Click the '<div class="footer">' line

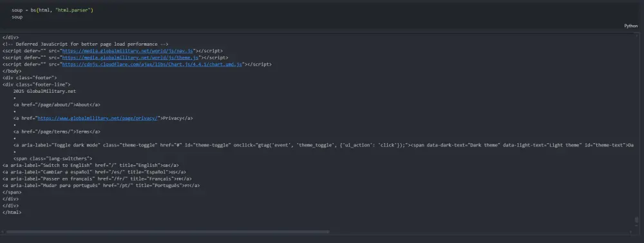click(30, 78)
